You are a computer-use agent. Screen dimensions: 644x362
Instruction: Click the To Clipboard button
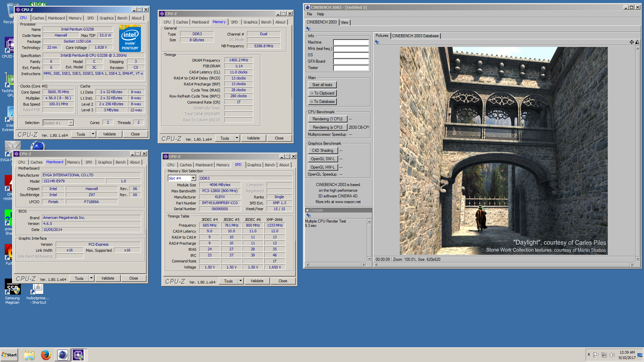click(322, 93)
